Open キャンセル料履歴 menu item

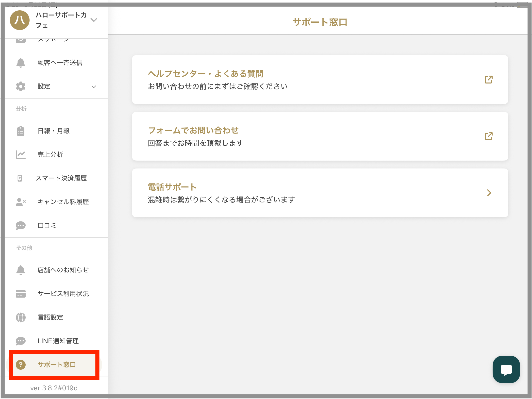(63, 202)
